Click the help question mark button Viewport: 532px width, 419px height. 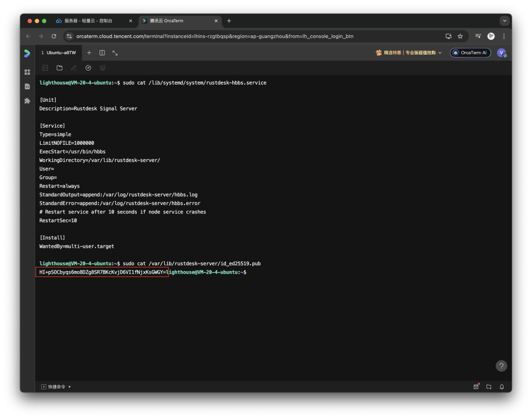point(501,366)
